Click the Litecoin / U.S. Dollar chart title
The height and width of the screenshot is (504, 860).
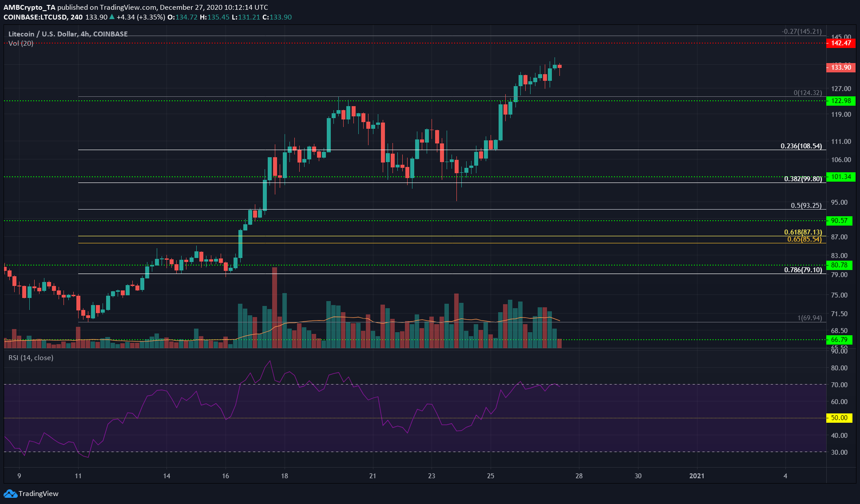(68, 34)
